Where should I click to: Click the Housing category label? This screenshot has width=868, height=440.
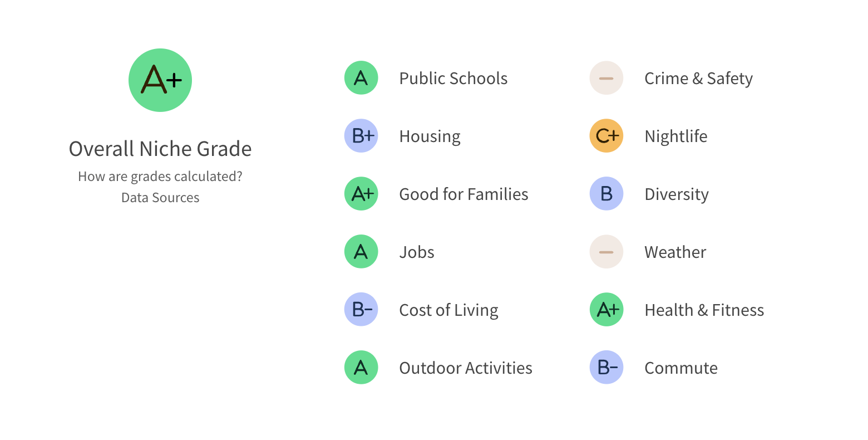pyautogui.click(x=430, y=136)
